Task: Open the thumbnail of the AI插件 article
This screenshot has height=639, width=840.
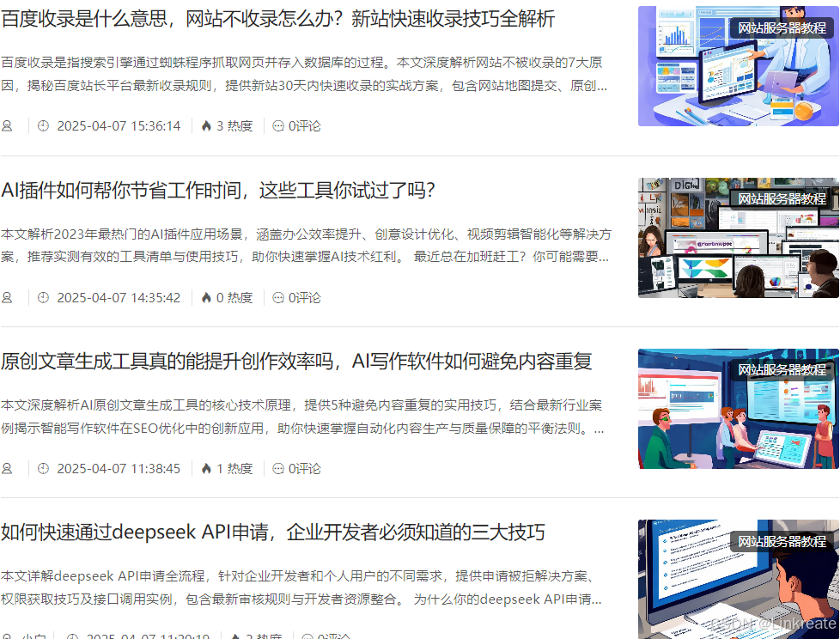Action: click(x=738, y=238)
